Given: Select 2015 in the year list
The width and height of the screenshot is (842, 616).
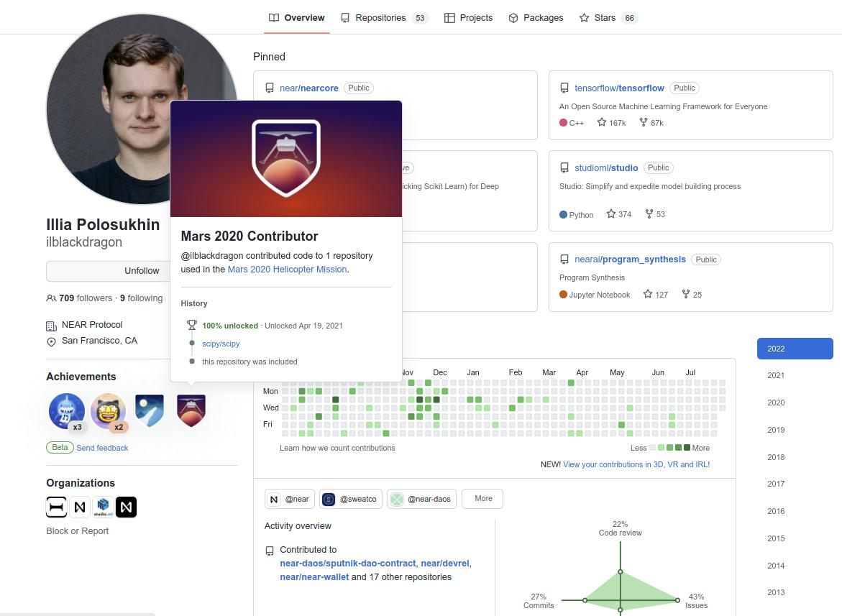Looking at the screenshot, I should pyautogui.click(x=775, y=538).
